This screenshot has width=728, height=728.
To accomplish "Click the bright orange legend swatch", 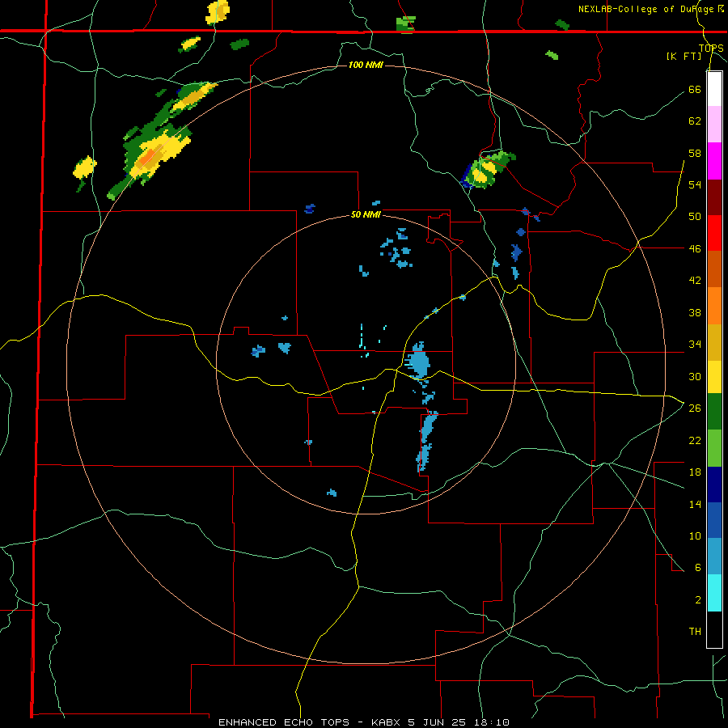I will (x=714, y=306).
